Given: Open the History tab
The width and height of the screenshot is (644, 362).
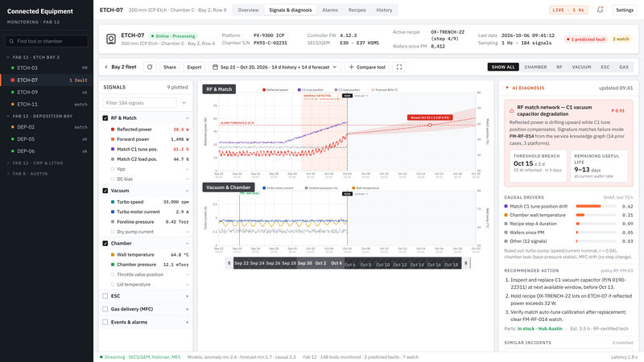Looking at the screenshot, I should (x=384, y=10).
